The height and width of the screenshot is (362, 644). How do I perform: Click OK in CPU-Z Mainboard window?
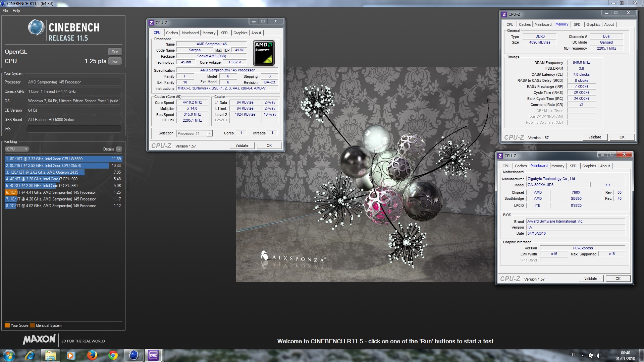coord(618,279)
